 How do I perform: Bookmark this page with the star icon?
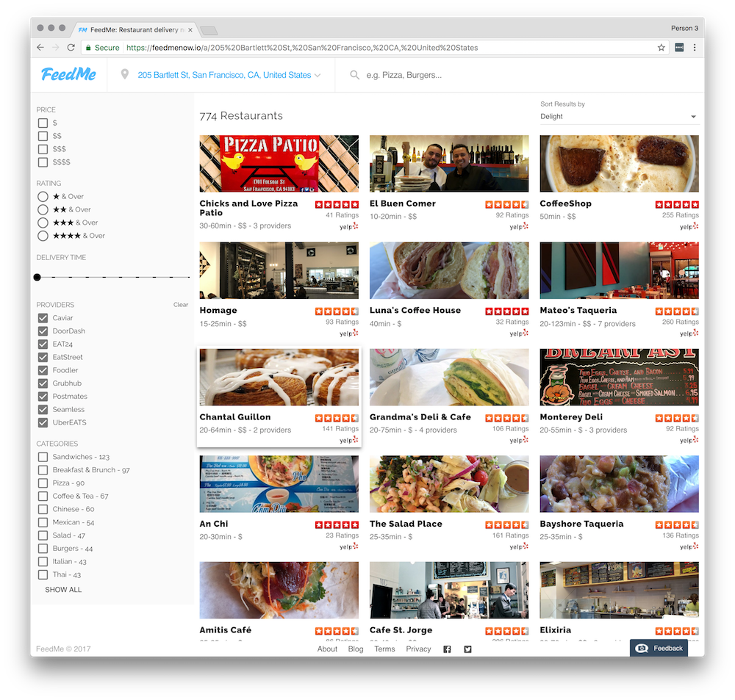click(x=661, y=47)
